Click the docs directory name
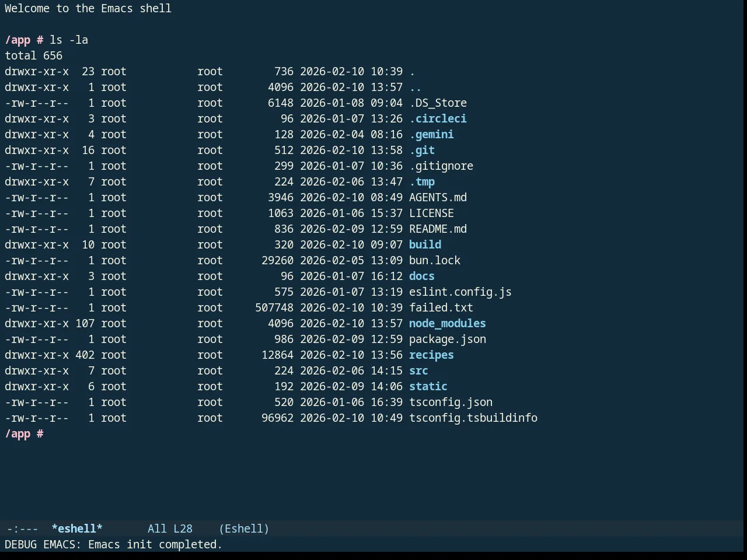 tap(422, 276)
